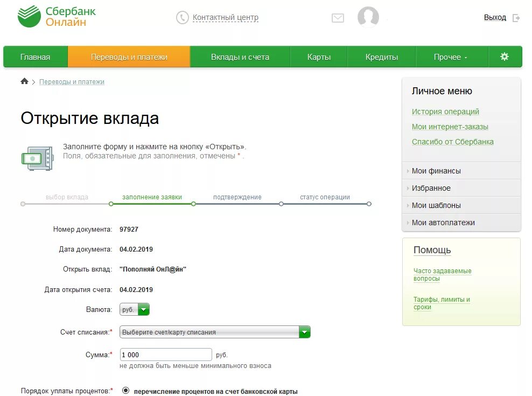Click the Личное меню heading
The image size is (532, 396).
click(x=442, y=91)
